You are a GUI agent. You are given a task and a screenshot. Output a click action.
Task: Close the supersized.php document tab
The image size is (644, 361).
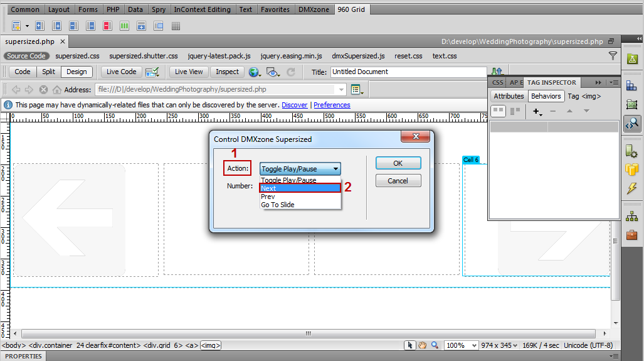coord(63,41)
